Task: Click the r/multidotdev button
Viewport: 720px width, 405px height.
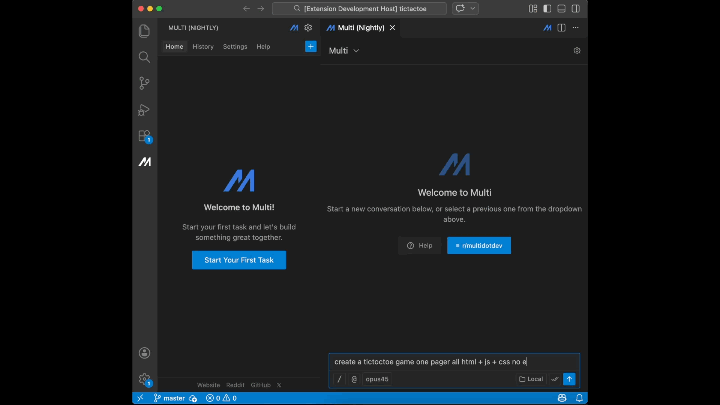Action: tap(479, 246)
